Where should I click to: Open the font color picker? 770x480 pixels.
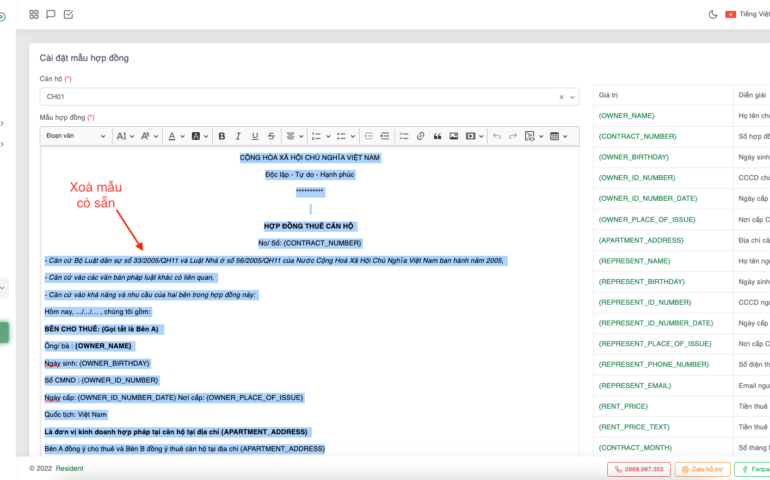(x=174, y=136)
